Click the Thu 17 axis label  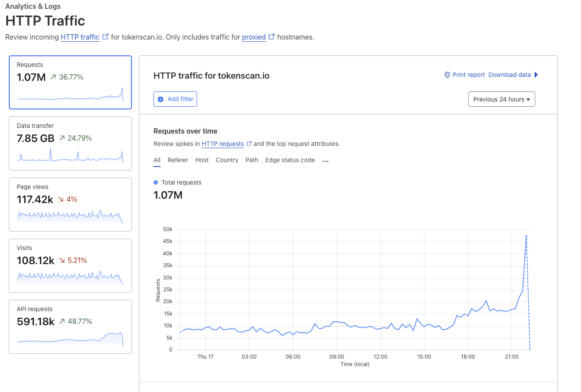point(205,357)
